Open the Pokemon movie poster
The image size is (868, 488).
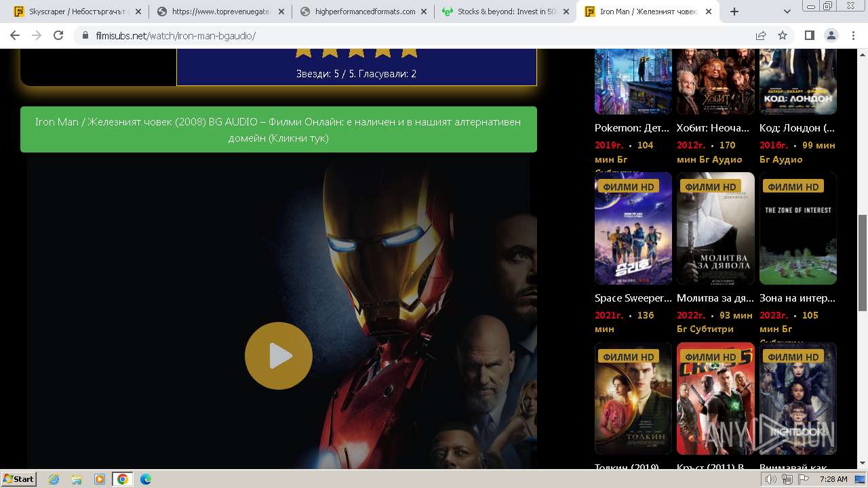tap(633, 81)
